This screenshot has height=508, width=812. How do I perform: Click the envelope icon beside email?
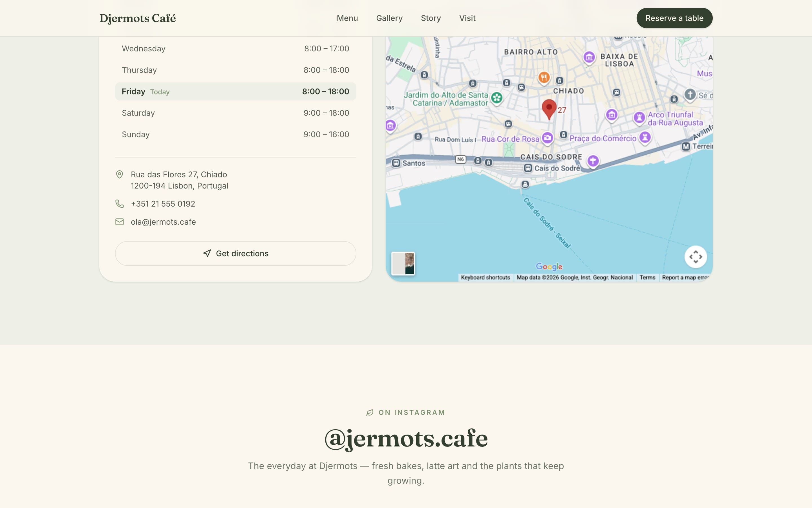pos(120,222)
